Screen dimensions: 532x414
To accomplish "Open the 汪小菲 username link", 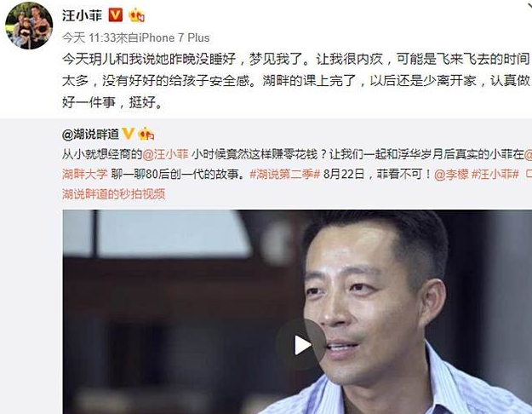I will 82,15.
